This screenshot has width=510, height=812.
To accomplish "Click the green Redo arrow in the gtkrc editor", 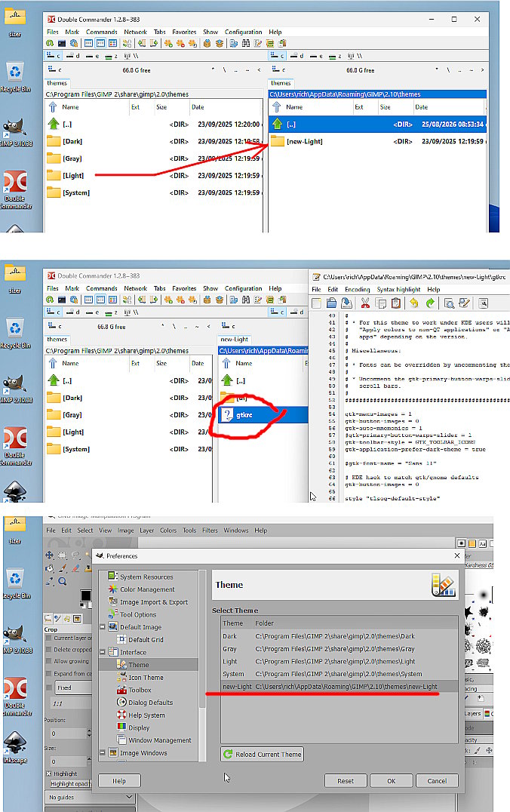I will 430,303.
